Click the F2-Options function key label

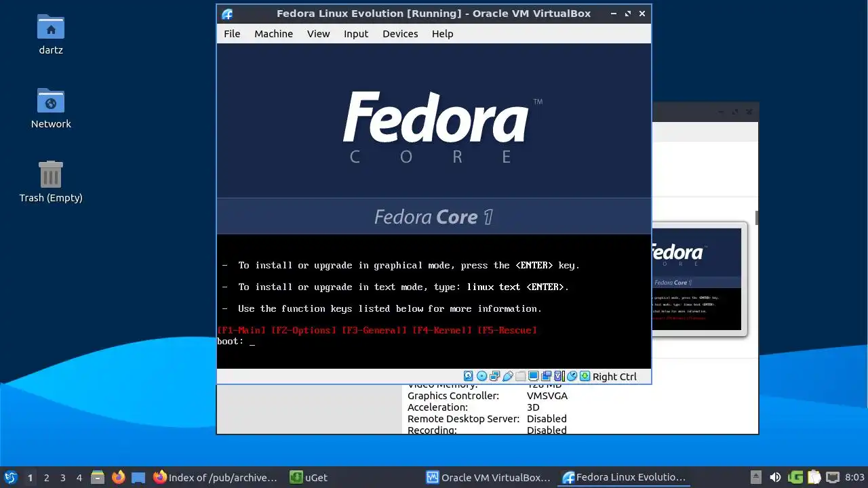[304, 330]
